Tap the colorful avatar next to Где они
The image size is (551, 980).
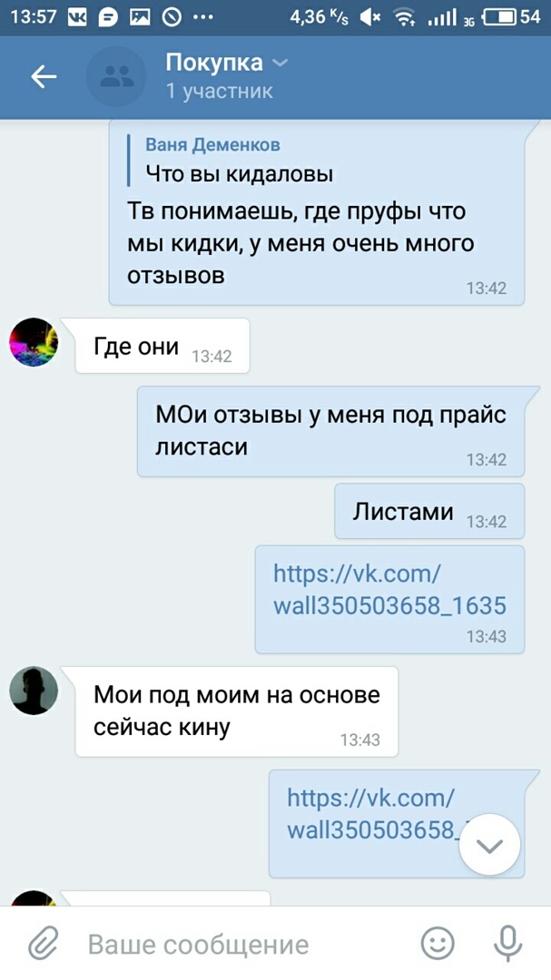point(34,342)
